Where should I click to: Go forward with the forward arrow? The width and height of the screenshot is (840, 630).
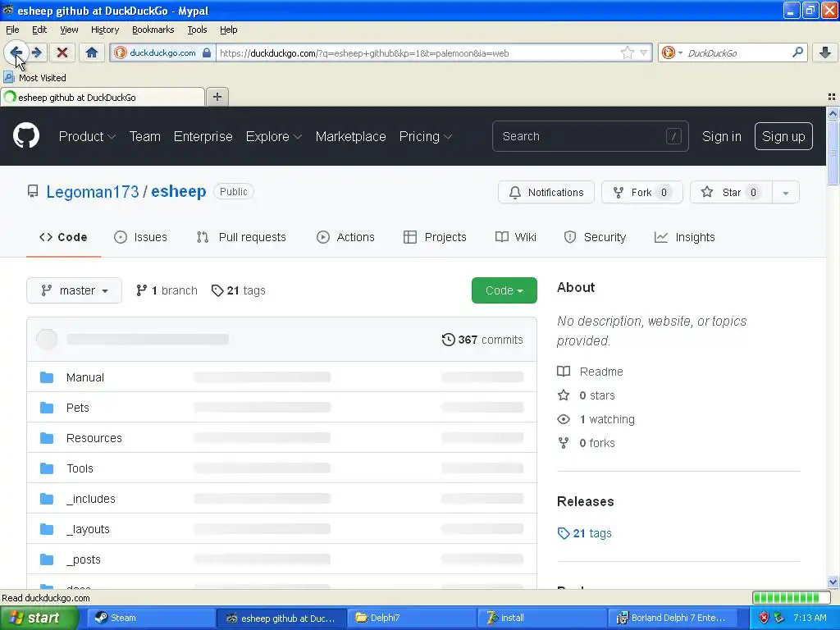[37, 52]
